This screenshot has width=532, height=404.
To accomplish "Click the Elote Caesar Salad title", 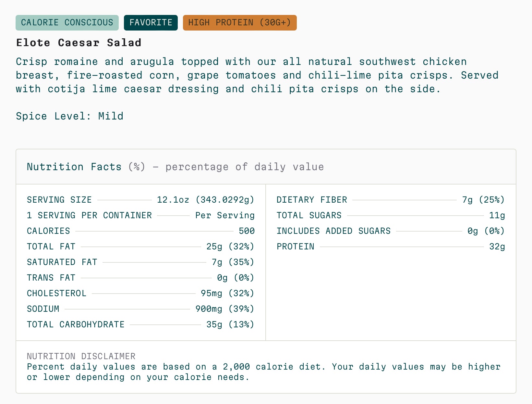I will click(79, 43).
